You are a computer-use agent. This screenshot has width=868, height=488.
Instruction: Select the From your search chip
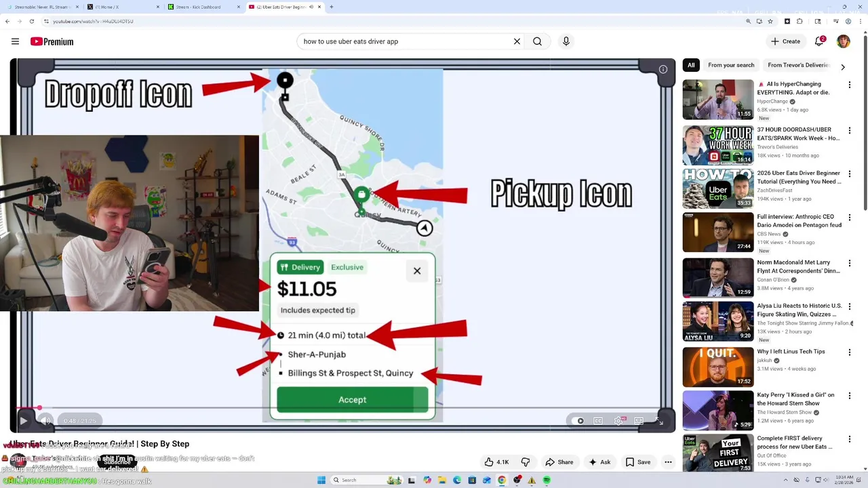point(731,65)
